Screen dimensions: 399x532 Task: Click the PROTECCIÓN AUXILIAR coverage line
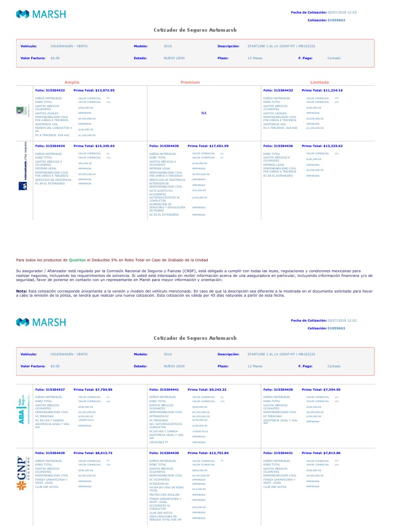coord(165,495)
